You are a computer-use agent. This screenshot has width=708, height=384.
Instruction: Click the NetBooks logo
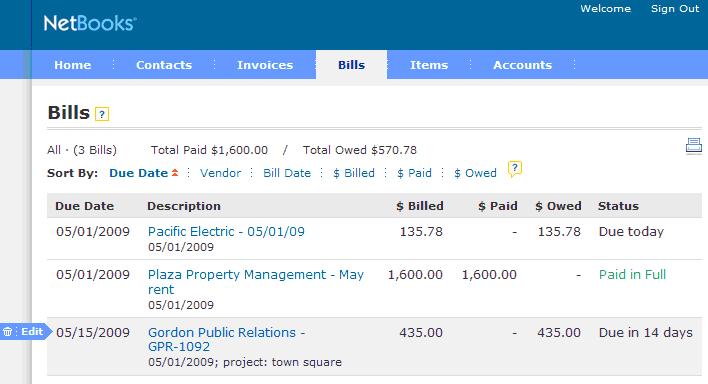90,23
